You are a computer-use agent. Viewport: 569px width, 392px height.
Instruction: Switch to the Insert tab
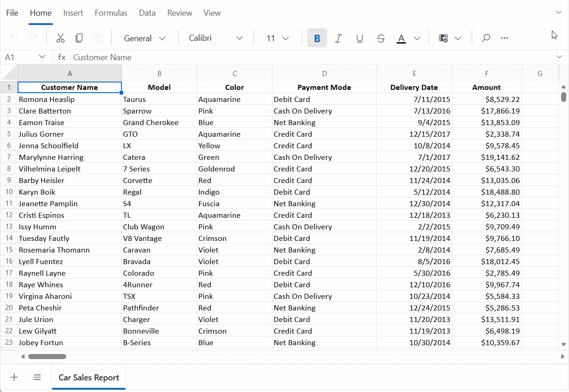click(73, 13)
